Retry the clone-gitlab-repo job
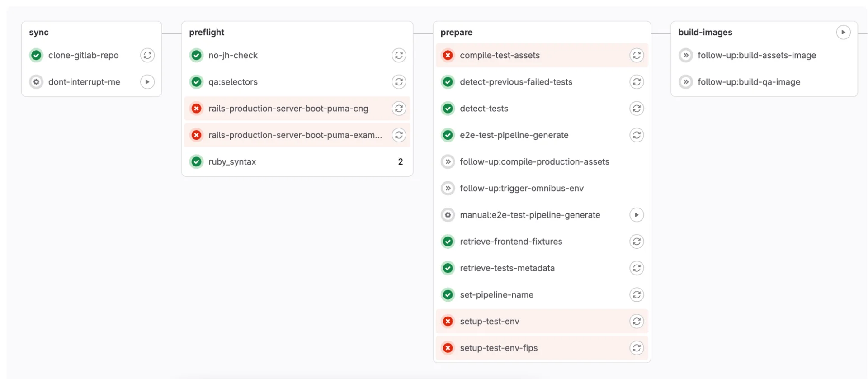 click(x=147, y=55)
